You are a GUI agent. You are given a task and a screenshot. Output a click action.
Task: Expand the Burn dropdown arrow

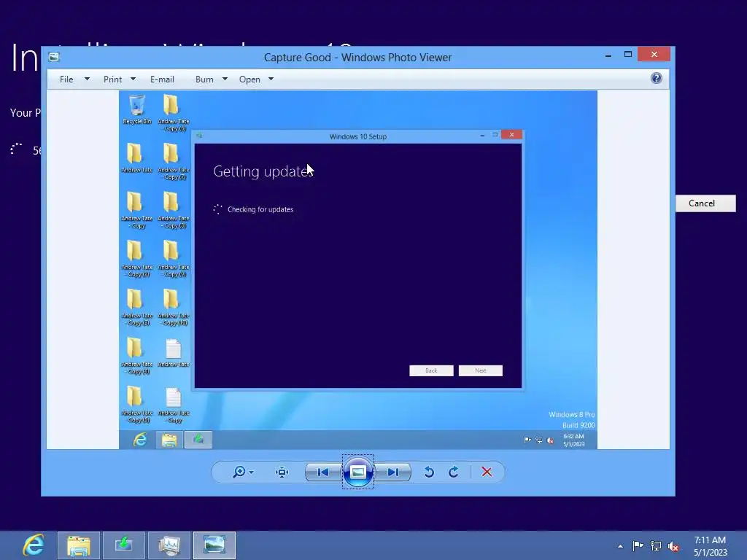tap(225, 79)
